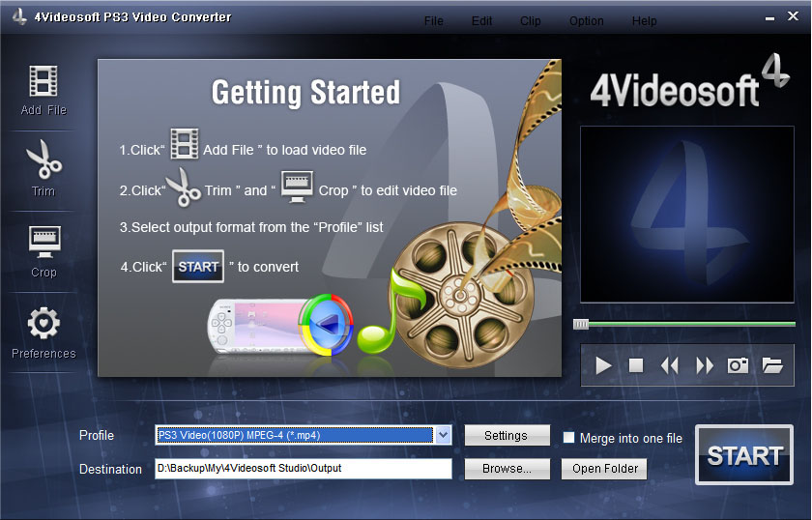
Task: Open Preferences gear icon in sidebar
Action: pyautogui.click(x=43, y=323)
